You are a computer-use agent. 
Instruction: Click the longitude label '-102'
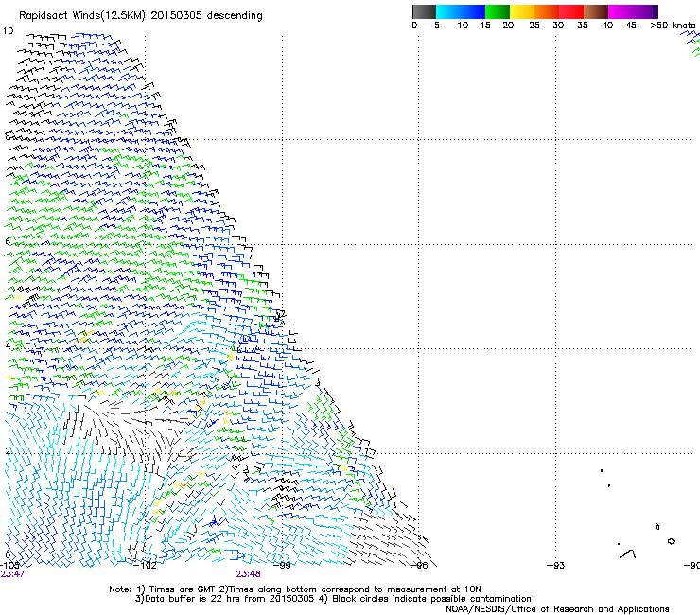pos(145,566)
